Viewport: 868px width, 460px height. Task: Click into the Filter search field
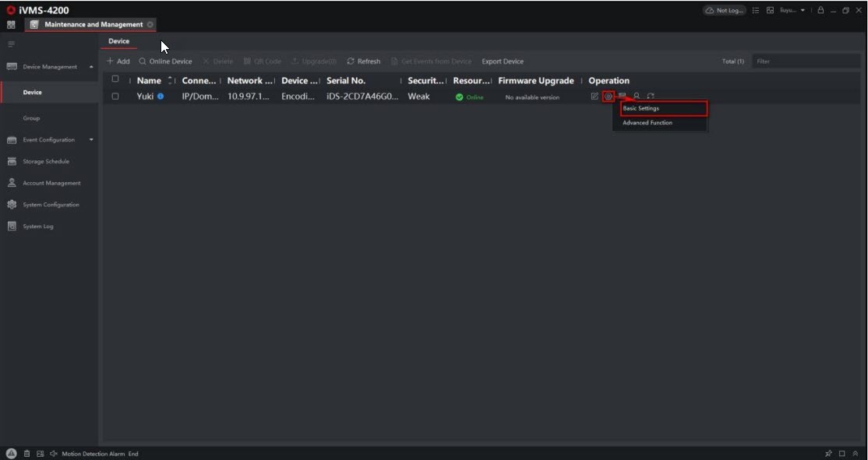click(x=806, y=61)
